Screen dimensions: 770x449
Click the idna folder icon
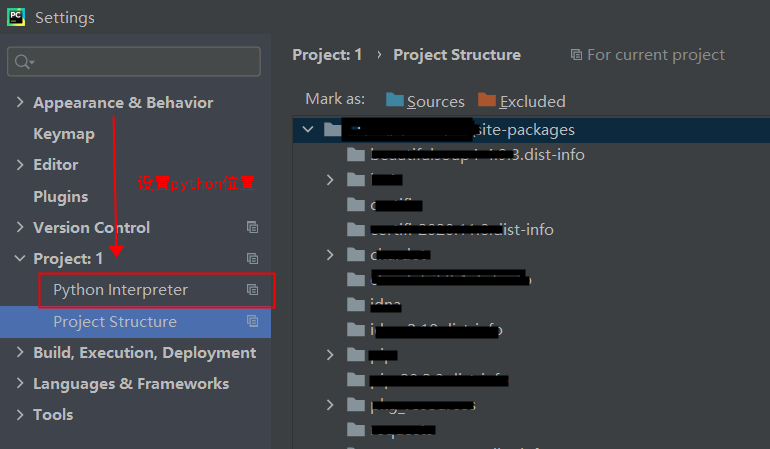pos(356,305)
